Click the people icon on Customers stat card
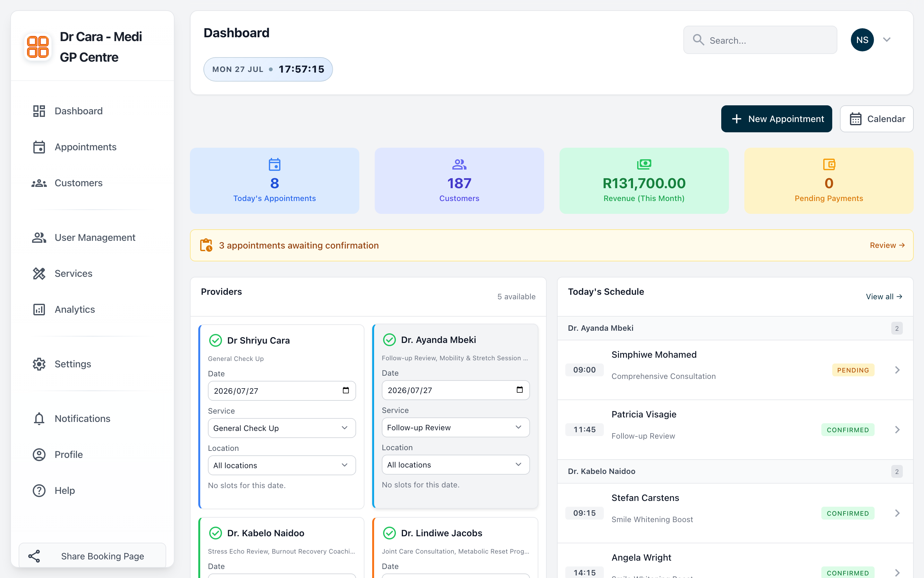Image resolution: width=924 pixels, height=578 pixels. 459,164
